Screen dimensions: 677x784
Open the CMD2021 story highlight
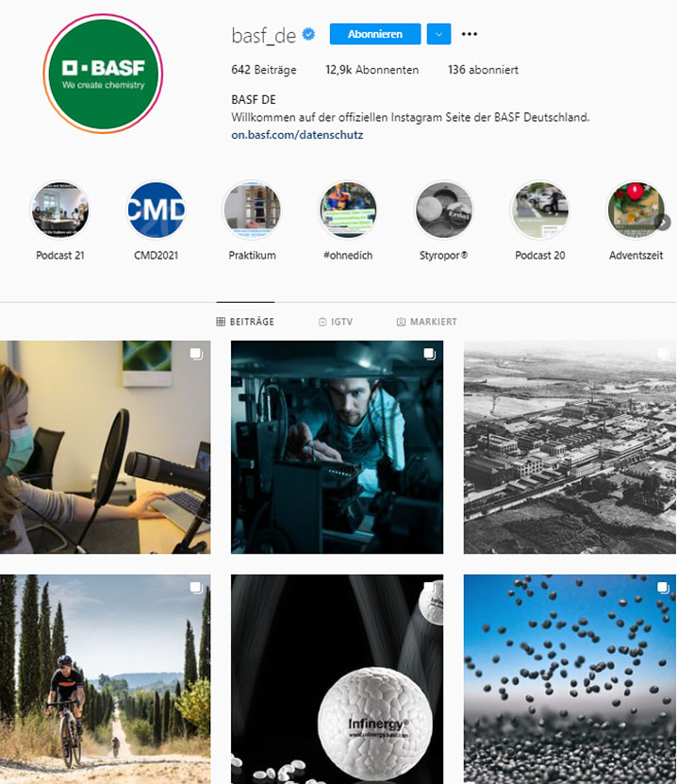[156, 210]
